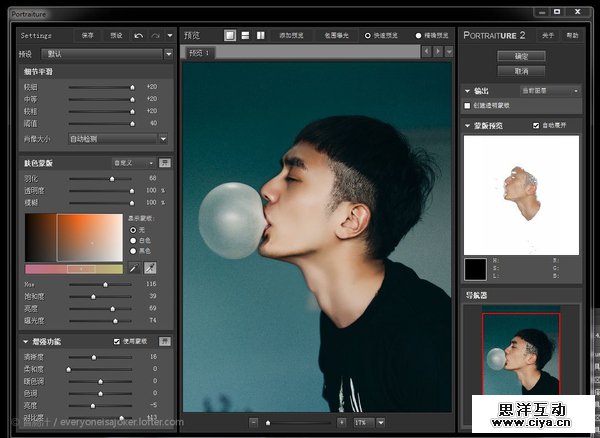Select single-pane preview layout icon
The image size is (600, 438).
(229, 35)
